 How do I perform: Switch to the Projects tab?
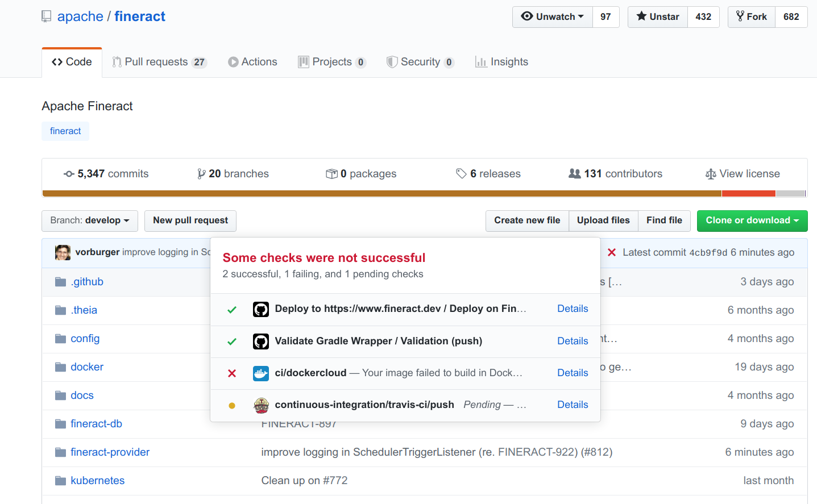(332, 62)
